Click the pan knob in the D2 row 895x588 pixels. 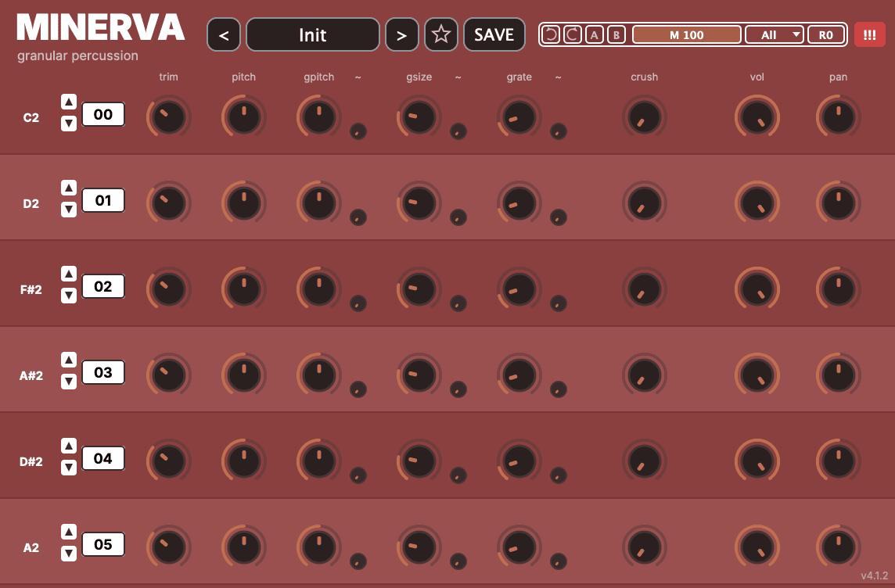pos(839,203)
